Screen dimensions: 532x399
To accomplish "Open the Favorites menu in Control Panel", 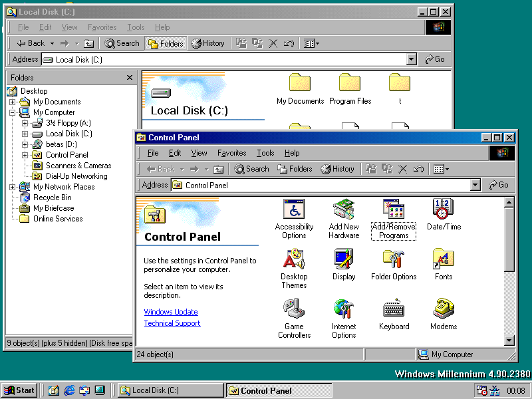I will [231, 153].
